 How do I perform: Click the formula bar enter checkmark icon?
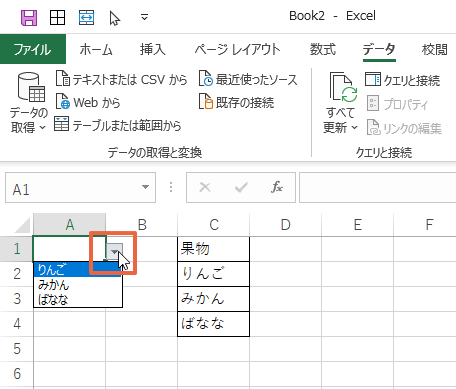click(241, 187)
